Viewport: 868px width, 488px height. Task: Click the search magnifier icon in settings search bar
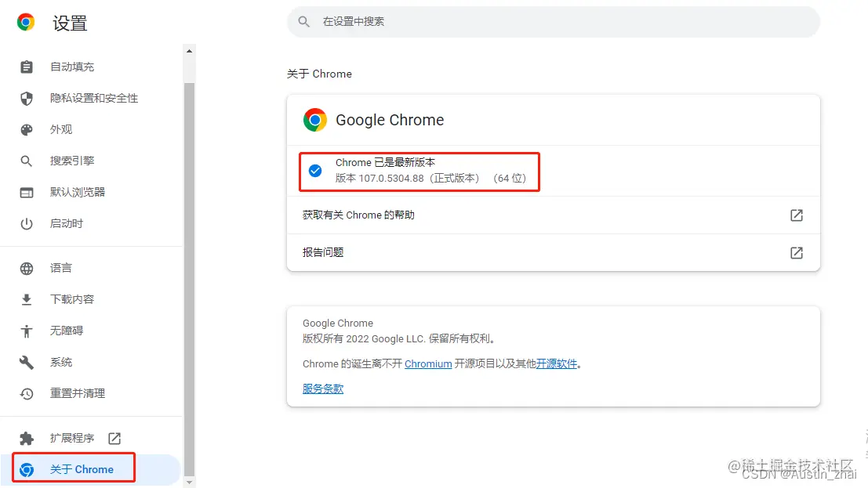(x=304, y=22)
